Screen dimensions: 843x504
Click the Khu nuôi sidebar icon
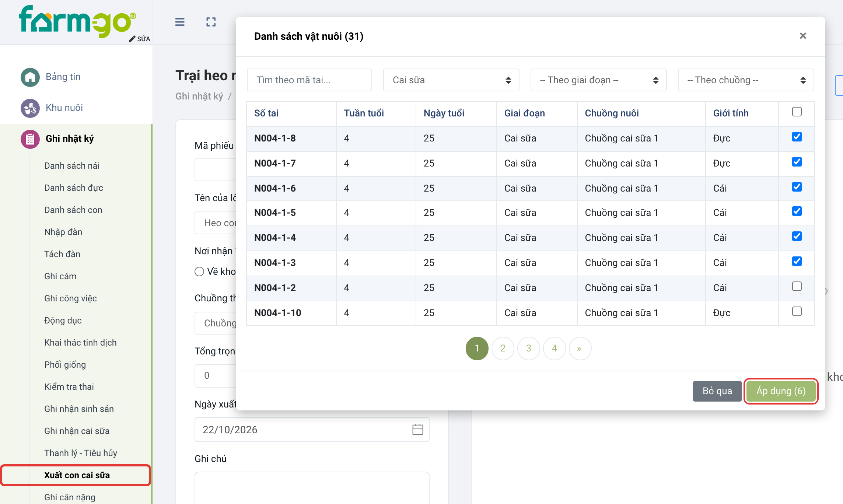click(x=30, y=108)
